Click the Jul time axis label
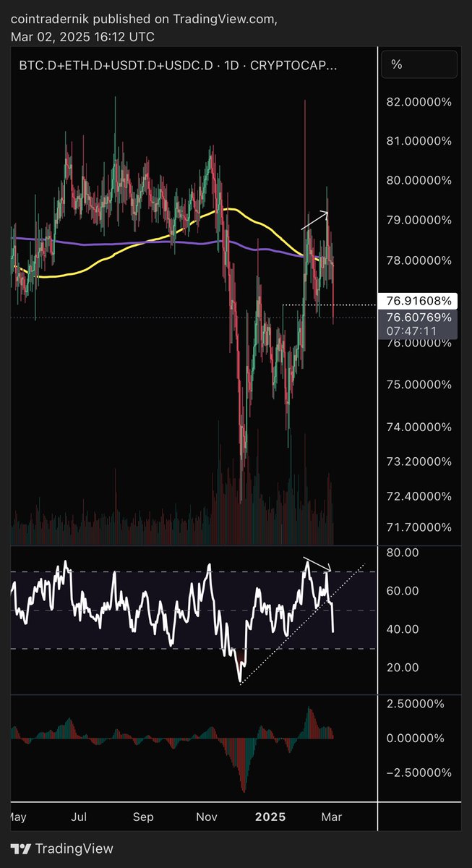 80,817
